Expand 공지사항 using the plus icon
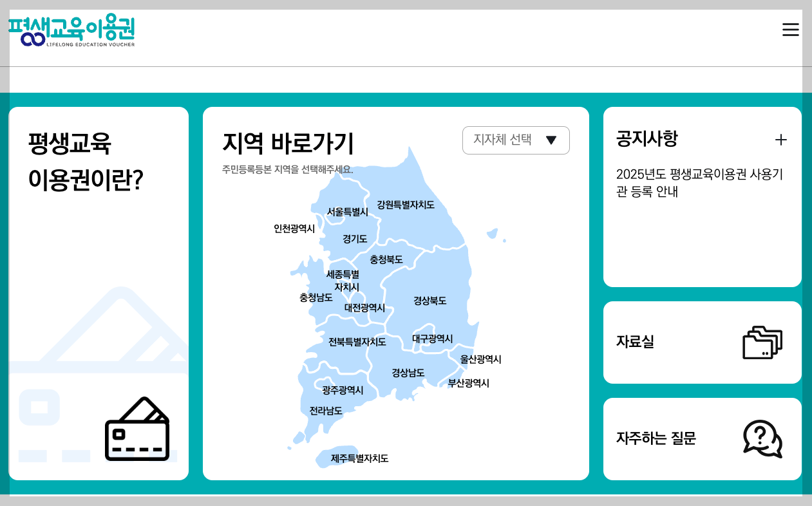812x506 pixels. click(x=781, y=139)
